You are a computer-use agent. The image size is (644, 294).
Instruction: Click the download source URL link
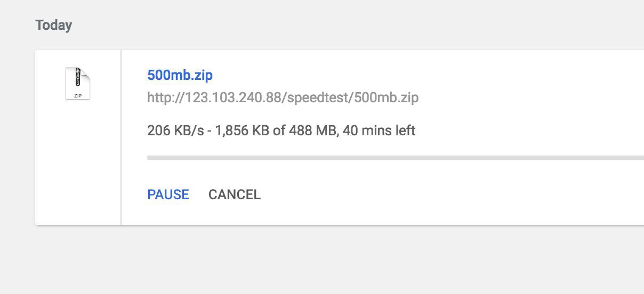point(283,98)
